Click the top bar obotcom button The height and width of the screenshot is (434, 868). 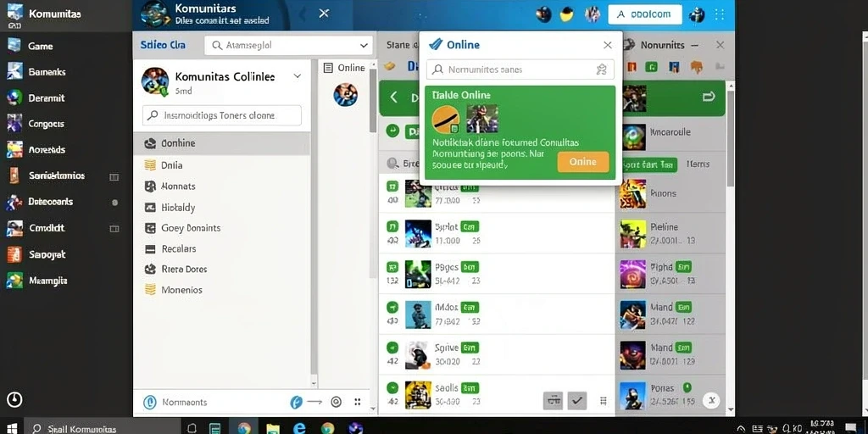coord(644,14)
